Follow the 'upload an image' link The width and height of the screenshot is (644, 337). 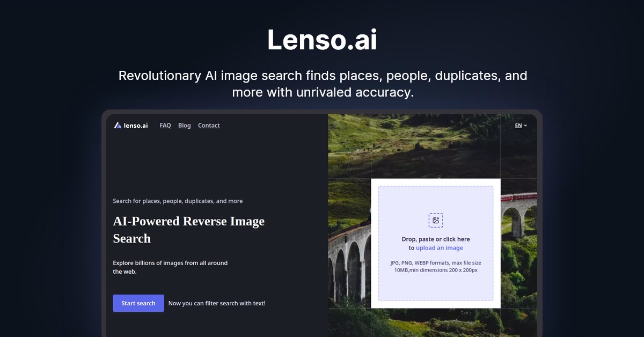(x=440, y=248)
